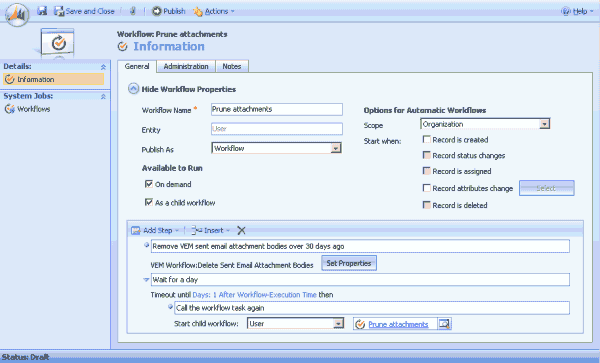Open the Insert dropdown menu
The width and height of the screenshot is (600, 363).
pyautogui.click(x=210, y=230)
